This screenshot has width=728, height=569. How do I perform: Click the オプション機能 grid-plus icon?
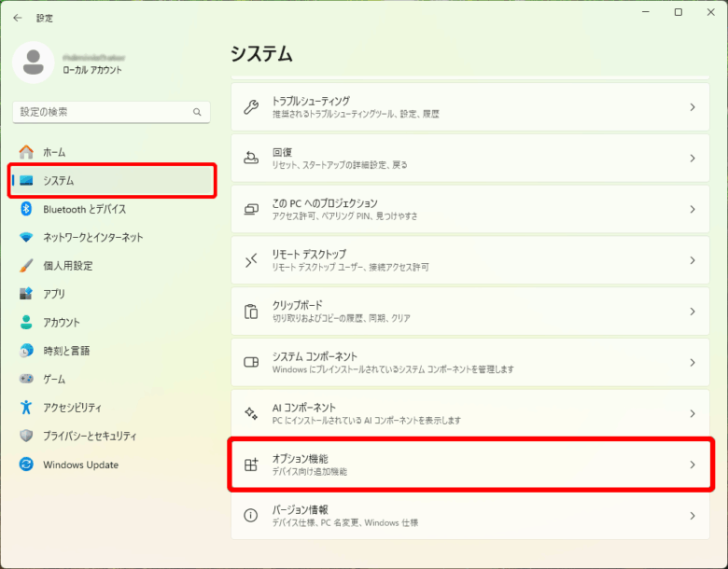coord(251,465)
